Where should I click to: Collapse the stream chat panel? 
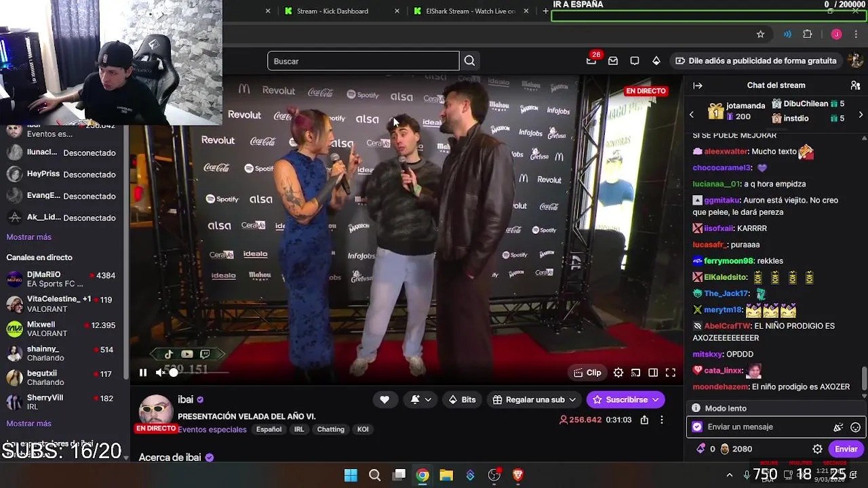click(697, 85)
